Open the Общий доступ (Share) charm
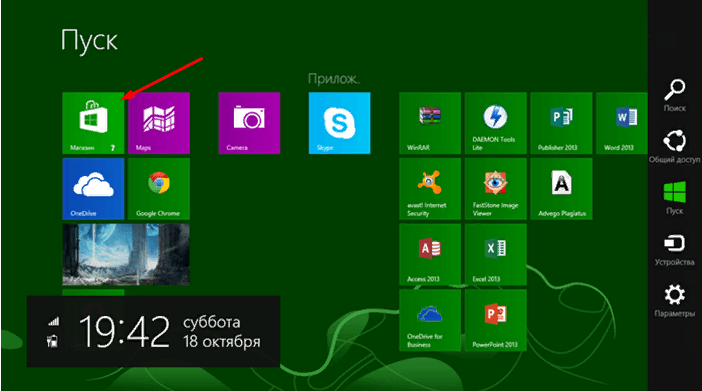702x391 pixels. (x=675, y=146)
